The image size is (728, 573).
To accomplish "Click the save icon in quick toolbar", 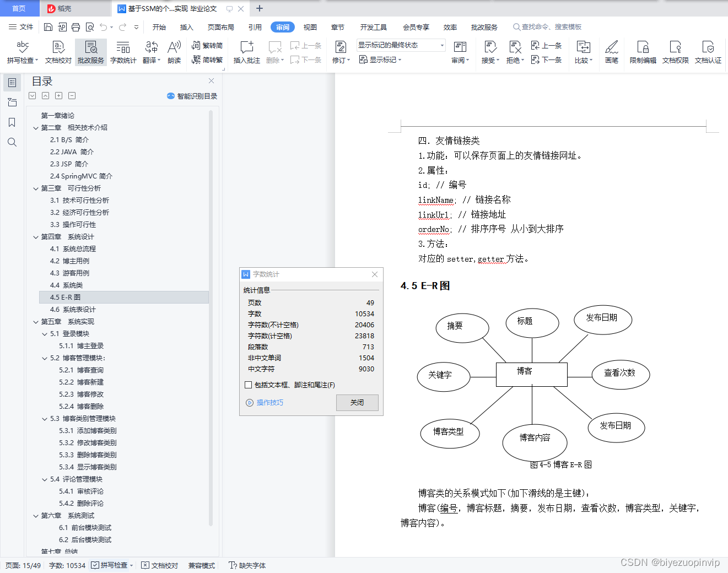I will [x=48, y=27].
